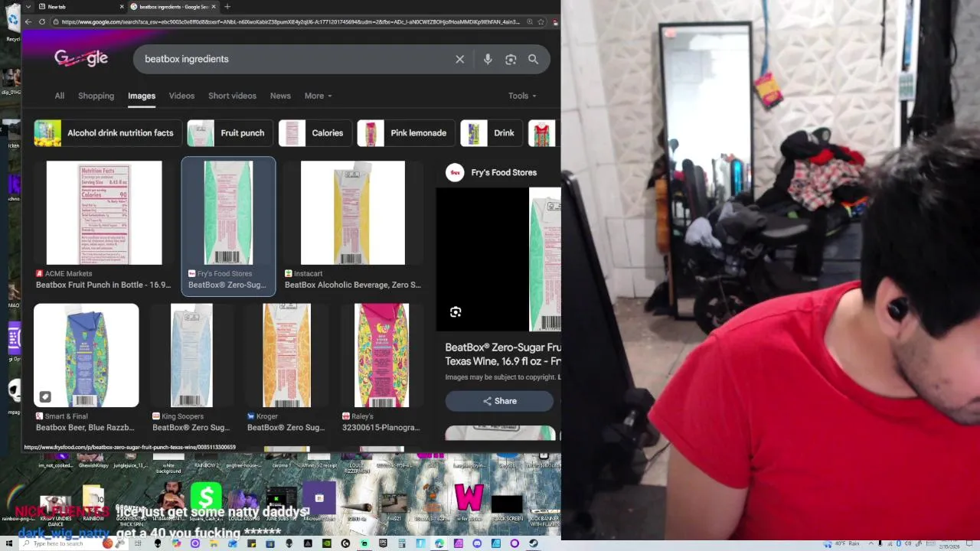Click 'Images may be subject to copyright' text
Screen dimensions: 980x551
[x=500, y=377]
